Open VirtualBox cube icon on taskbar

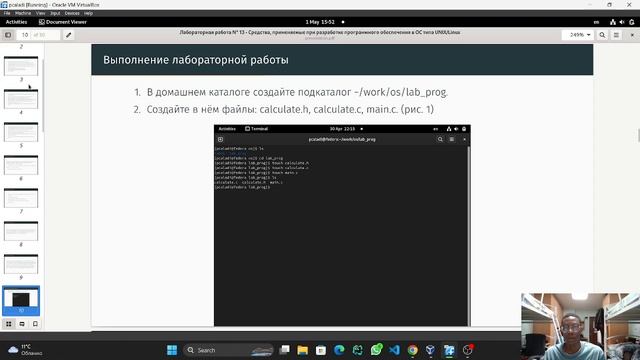(430, 350)
